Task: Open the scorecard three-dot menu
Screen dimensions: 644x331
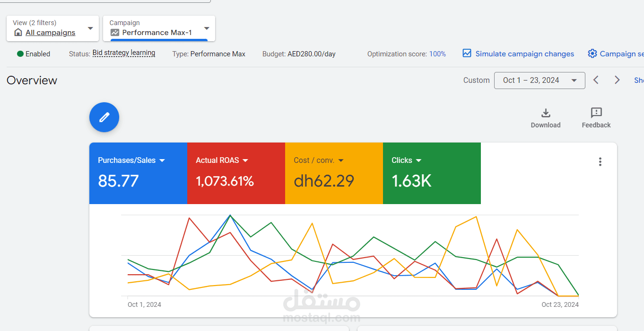Action: coord(600,161)
